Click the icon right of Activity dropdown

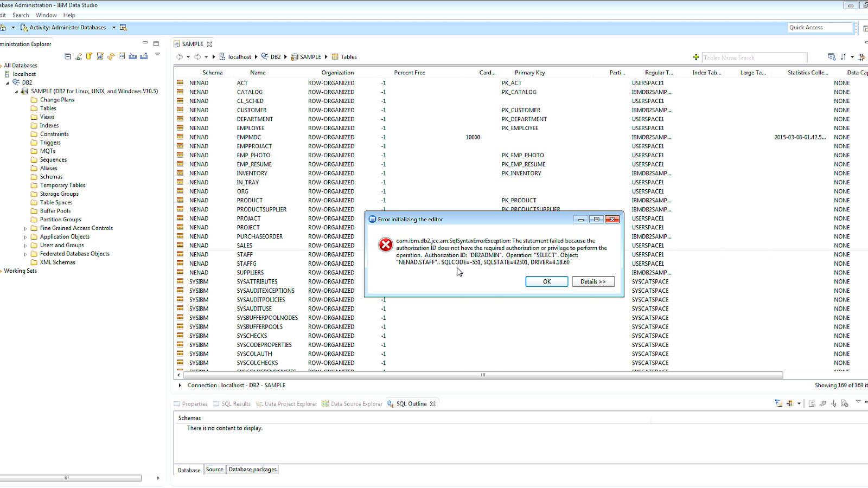pyautogui.click(x=123, y=27)
